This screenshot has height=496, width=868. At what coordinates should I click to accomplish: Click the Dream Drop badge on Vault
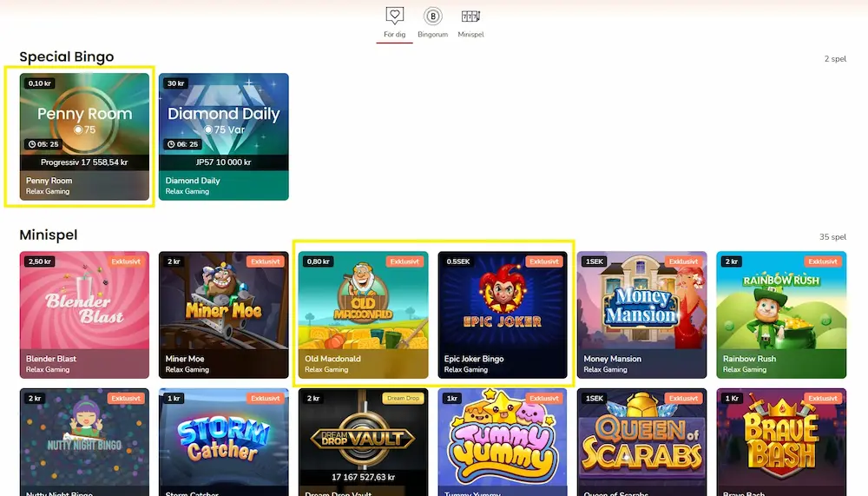[x=403, y=399]
